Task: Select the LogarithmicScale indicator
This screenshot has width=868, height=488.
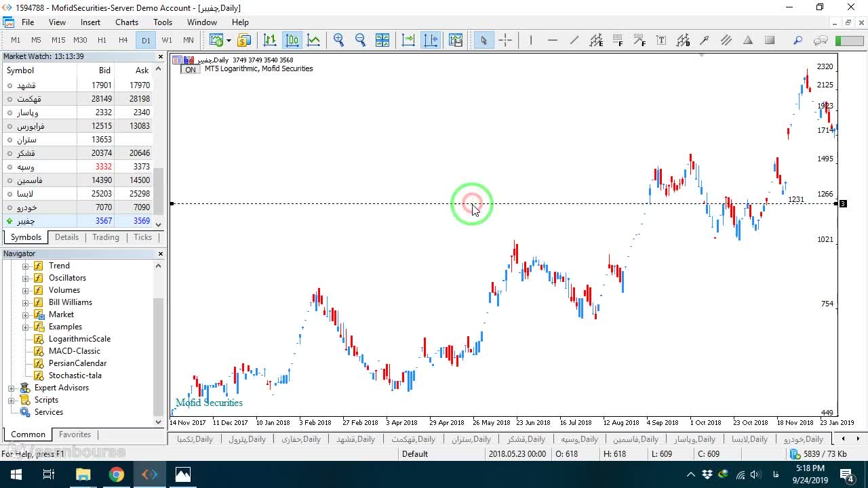Action: pos(79,339)
